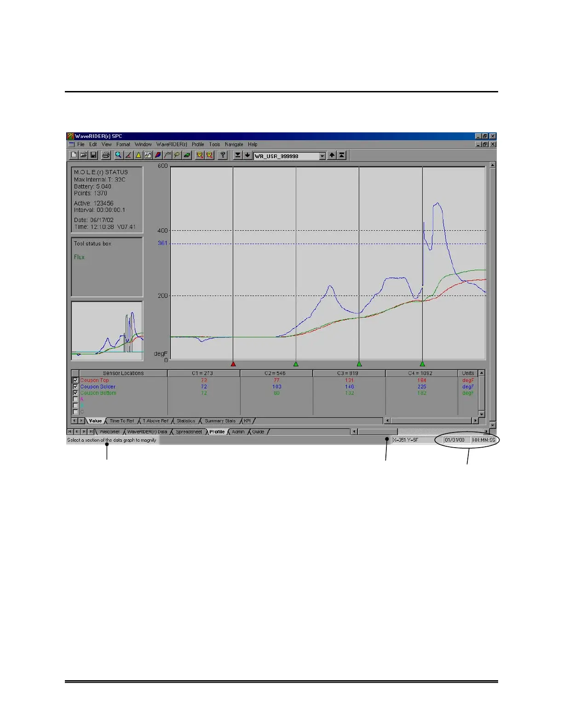This screenshot has width=563, height=728.
Task: Go to the Admin worksheet tab
Action: click(238, 432)
